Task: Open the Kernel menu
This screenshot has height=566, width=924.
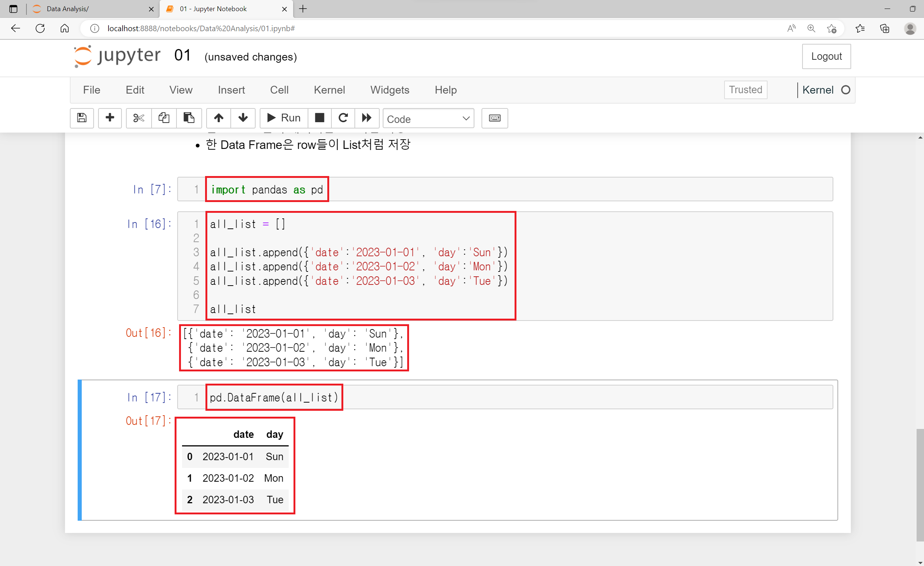Action: tap(329, 90)
